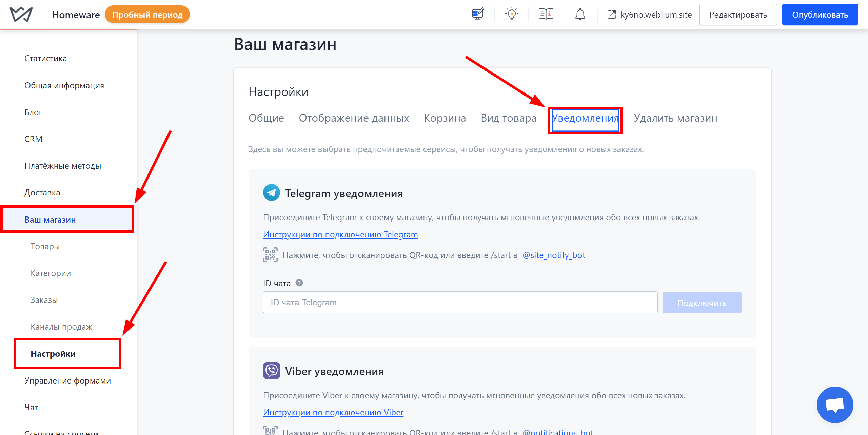Screen dimensions: 868x435
Task: Open Управление формами in the sidebar
Action: [67, 380]
